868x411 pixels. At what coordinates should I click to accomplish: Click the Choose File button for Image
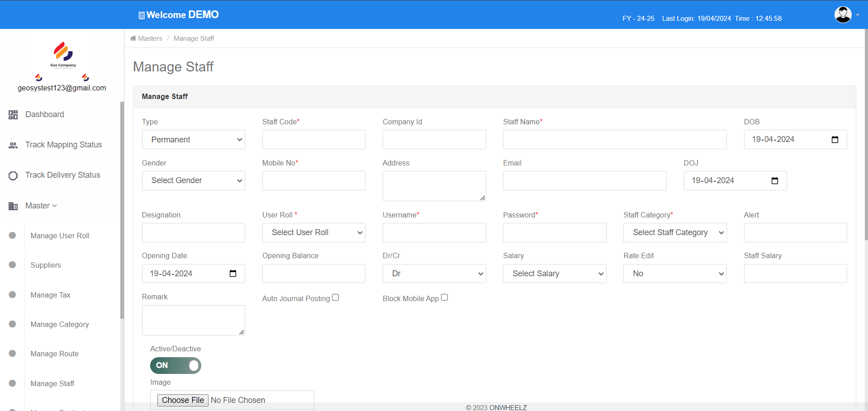pos(183,400)
